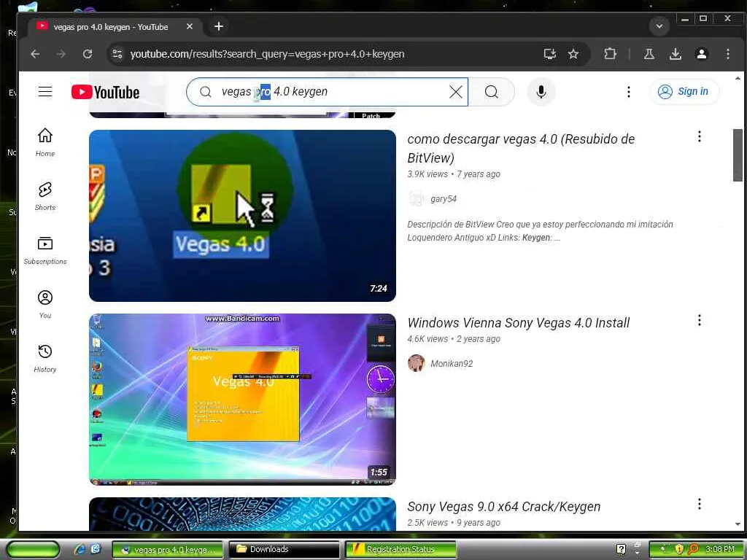The image size is (747, 560).
Task: Visit the Monikan92 channel name
Action: click(452, 364)
